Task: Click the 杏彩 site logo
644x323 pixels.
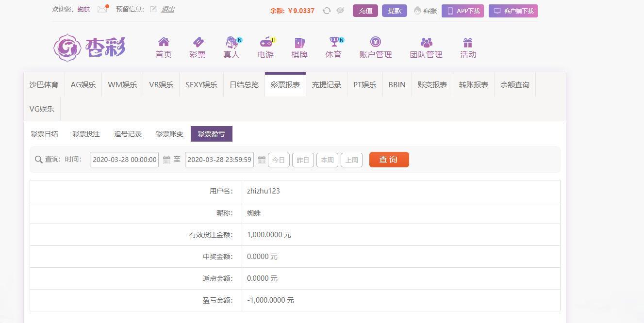Action: (x=89, y=48)
